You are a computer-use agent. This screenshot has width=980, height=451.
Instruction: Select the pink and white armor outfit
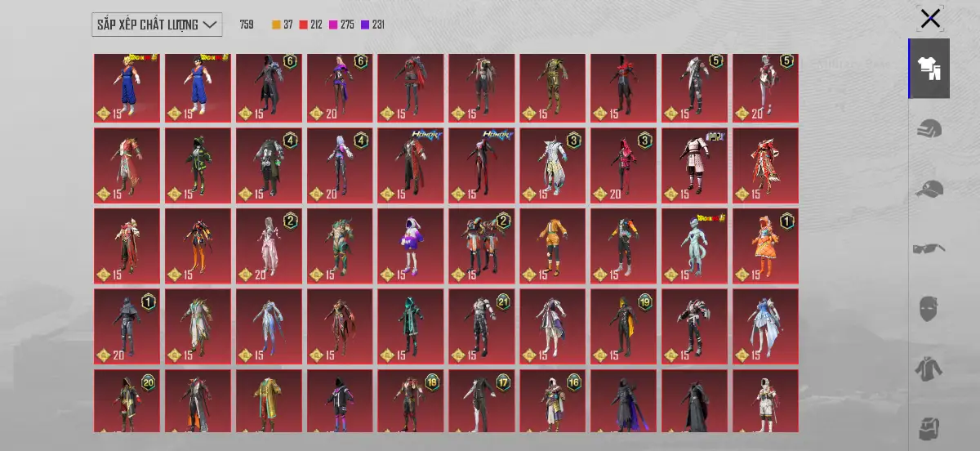pos(695,166)
